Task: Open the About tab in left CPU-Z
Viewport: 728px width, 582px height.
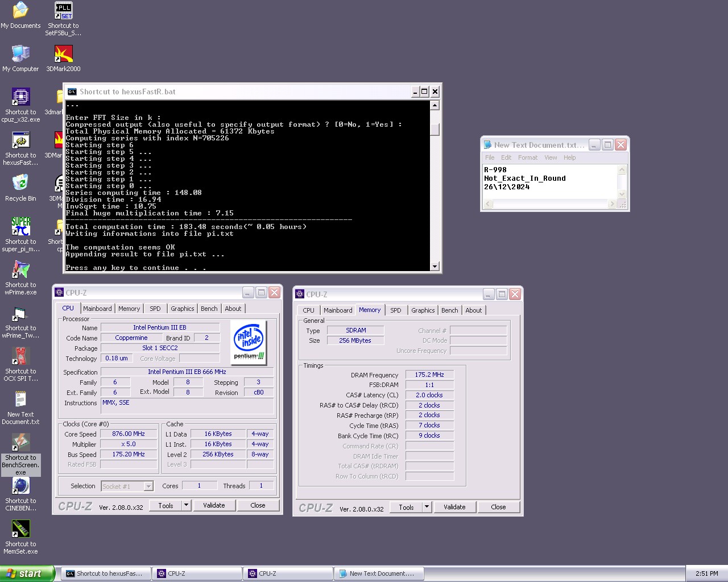Action: point(233,309)
